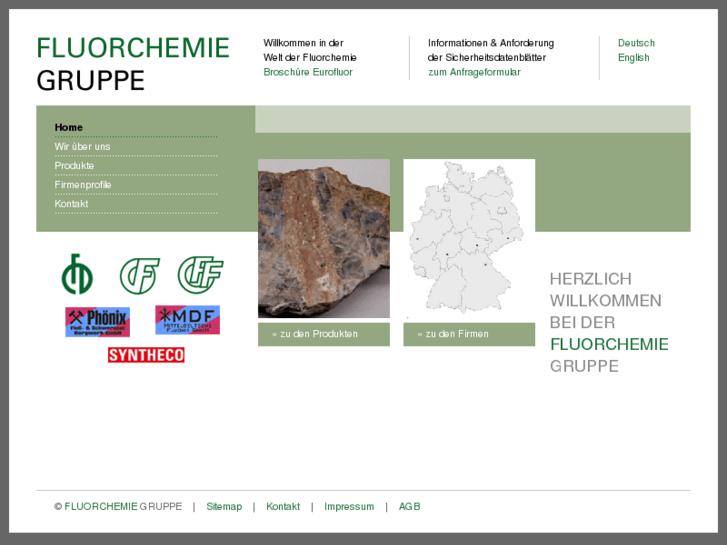The width and height of the screenshot is (727, 545).
Task: Click the Willkommen in der text
Action: point(303,43)
